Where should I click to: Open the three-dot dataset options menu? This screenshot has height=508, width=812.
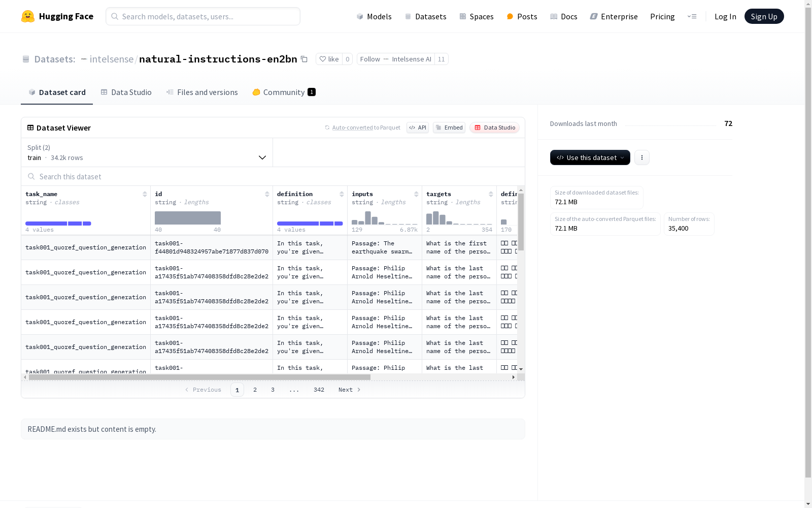[642, 157]
